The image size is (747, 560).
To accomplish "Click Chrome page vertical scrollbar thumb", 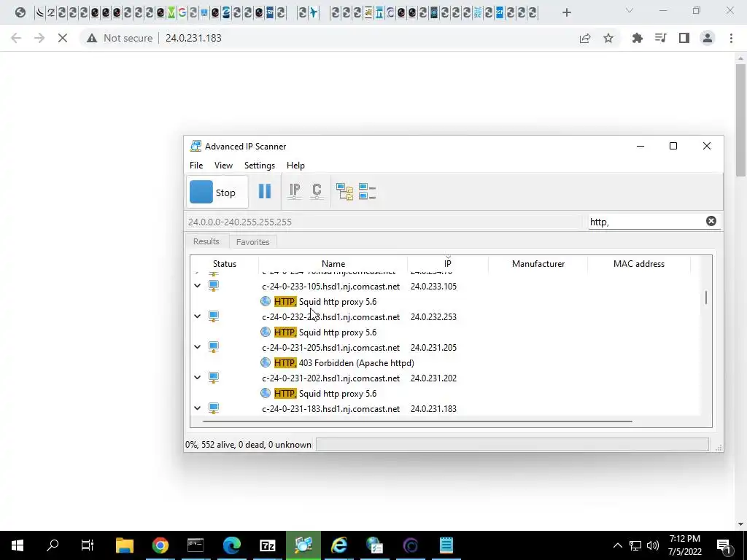I will [x=740, y=120].
